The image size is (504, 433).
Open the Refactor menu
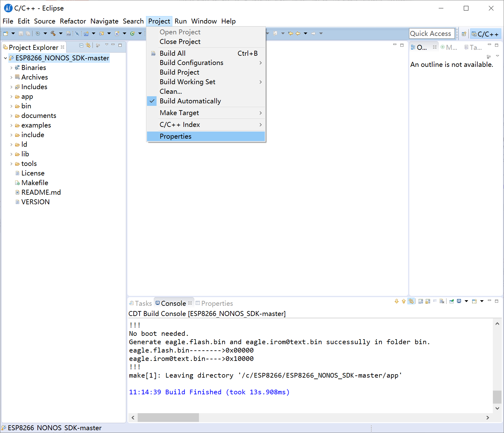(73, 21)
